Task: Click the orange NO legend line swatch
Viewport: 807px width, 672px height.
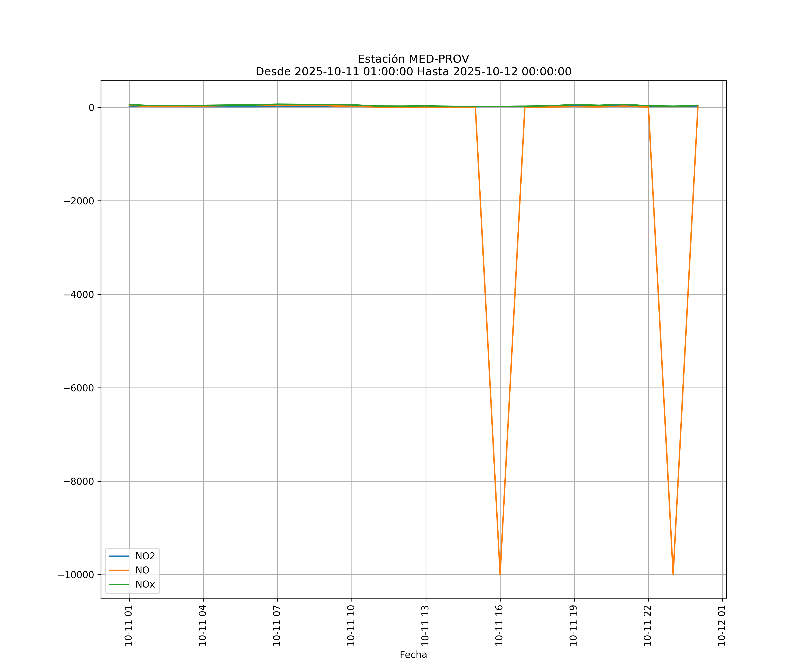Action: coord(119,570)
